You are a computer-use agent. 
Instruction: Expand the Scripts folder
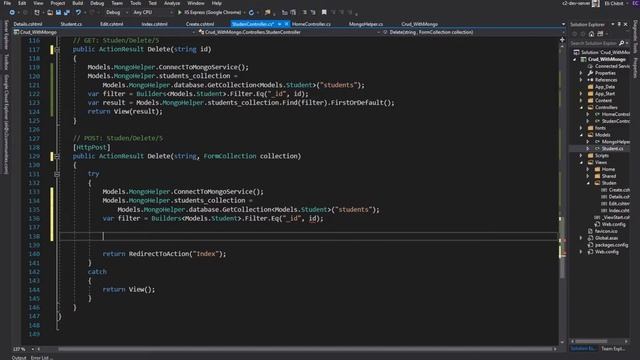tap(581, 156)
